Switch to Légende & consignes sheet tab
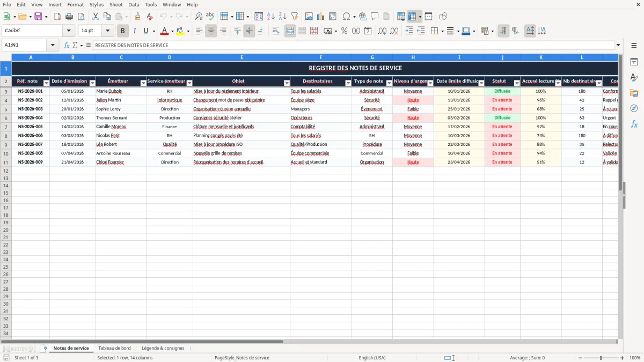Screen dimensions: 644x362 [163, 348]
